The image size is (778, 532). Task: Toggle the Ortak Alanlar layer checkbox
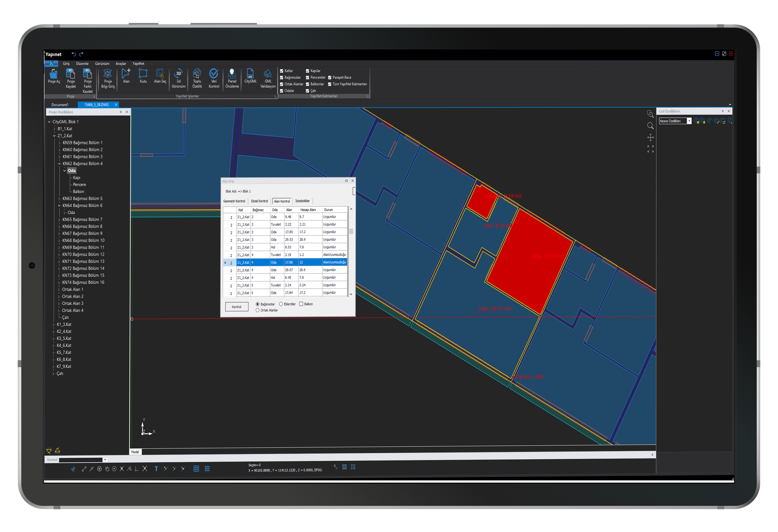coord(281,84)
